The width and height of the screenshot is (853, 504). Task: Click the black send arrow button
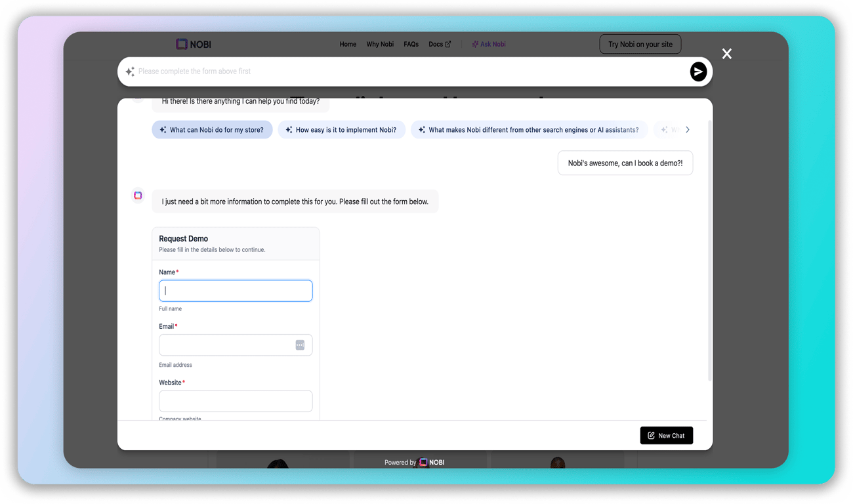click(x=698, y=72)
